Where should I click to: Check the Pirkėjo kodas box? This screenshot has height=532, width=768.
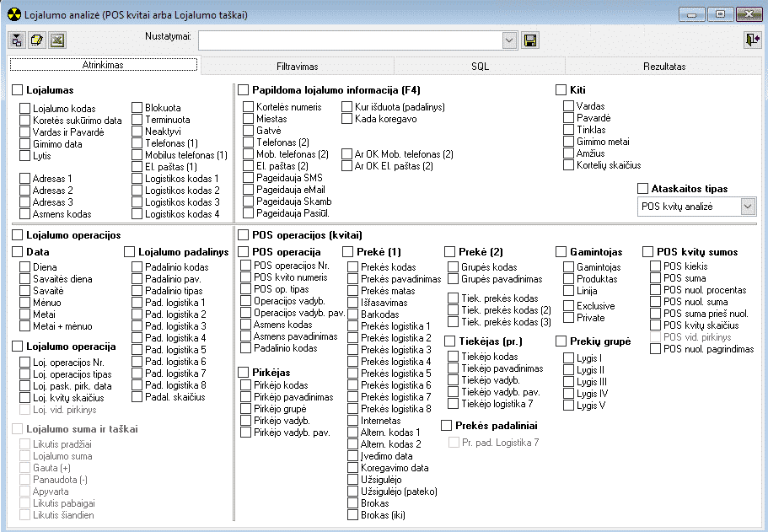click(246, 385)
